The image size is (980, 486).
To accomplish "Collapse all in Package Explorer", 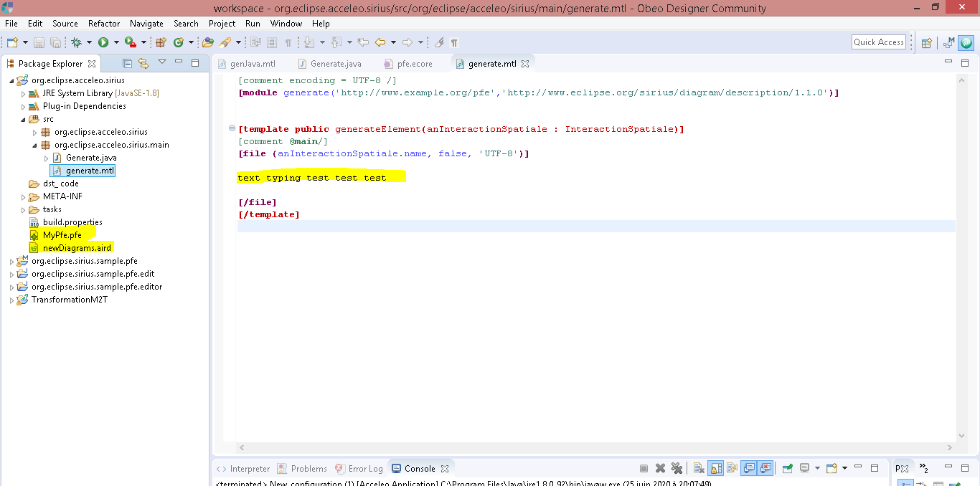I will pos(127,63).
